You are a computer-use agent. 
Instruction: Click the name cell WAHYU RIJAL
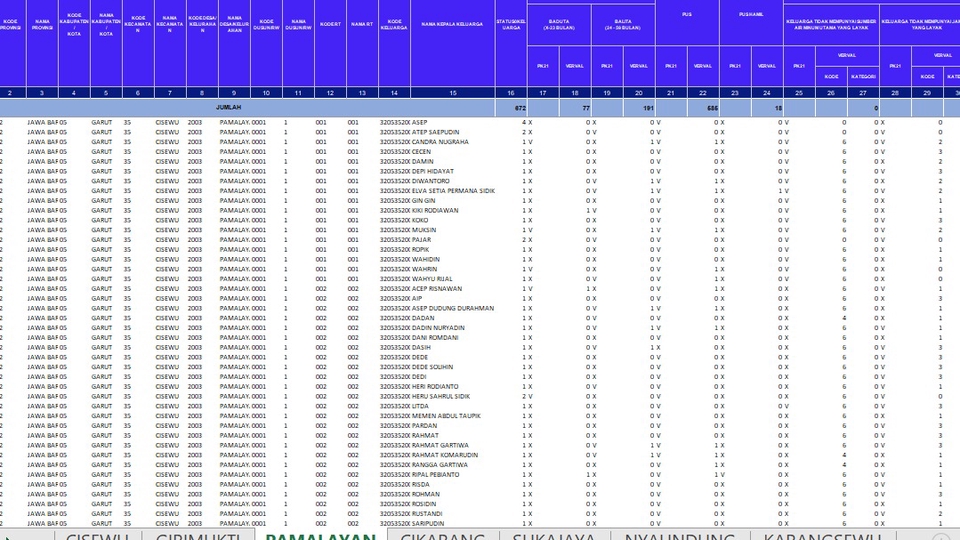432,279
